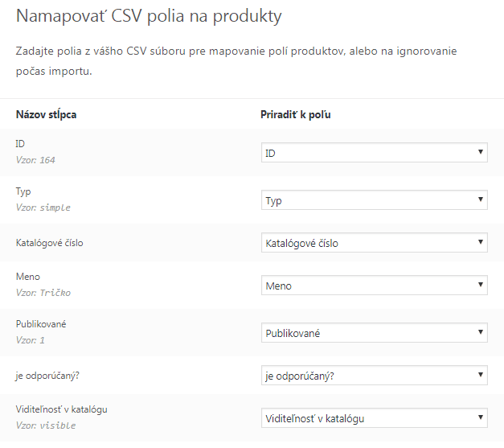Click the Typ column name label
This screenshot has height=448, width=504.
23,191
